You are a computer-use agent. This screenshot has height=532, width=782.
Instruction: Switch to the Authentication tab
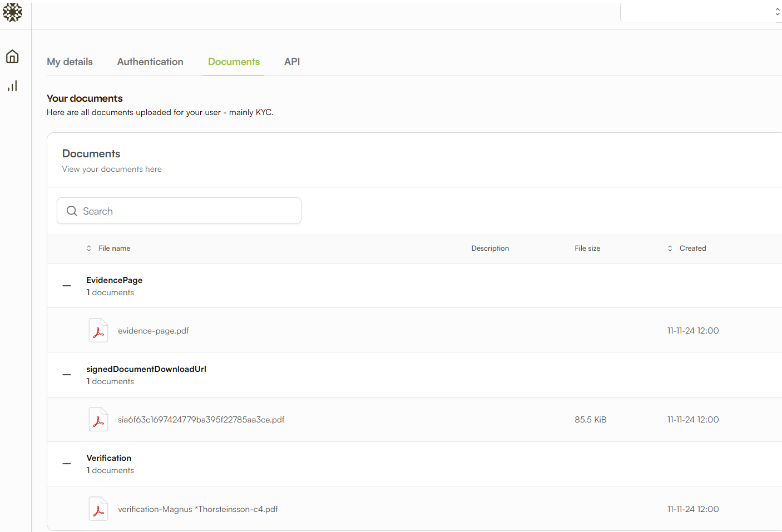pyautogui.click(x=150, y=62)
